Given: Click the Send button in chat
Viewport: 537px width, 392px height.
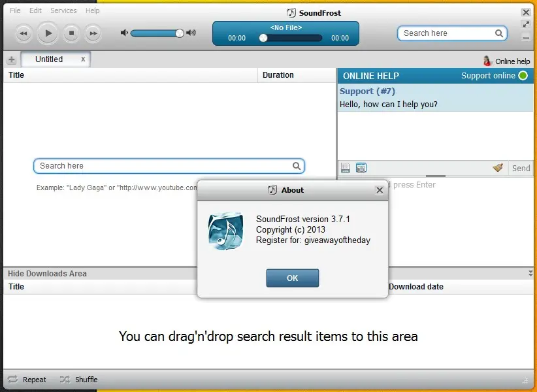Looking at the screenshot, I should [521, 168].
